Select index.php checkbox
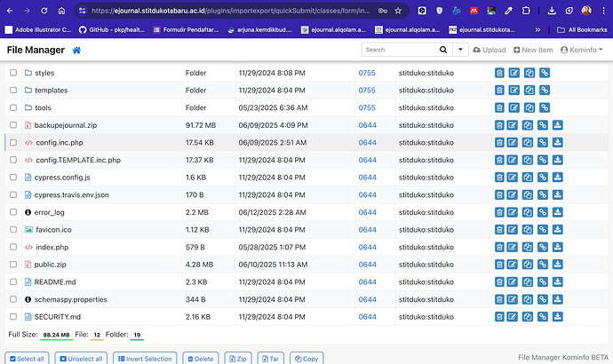Viewport: 613px width, 364px height. pyautogui.click(x=13, y=247)
